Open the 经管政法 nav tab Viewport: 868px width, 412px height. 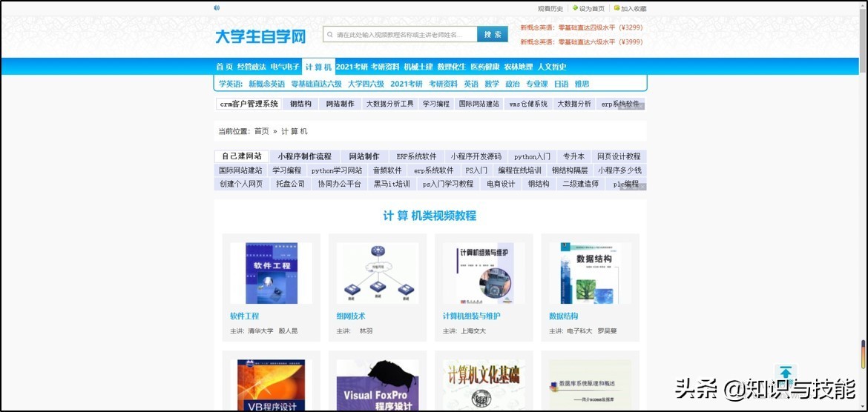252,67
